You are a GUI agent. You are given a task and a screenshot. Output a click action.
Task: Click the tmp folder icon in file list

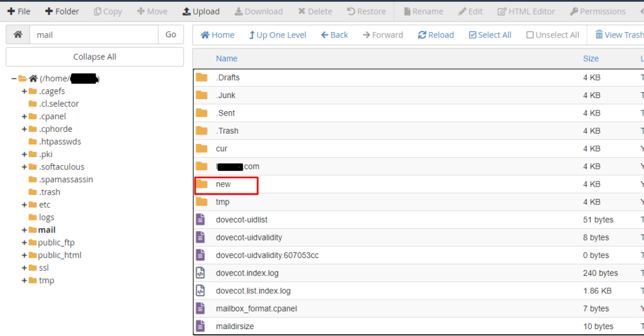click(x=202, y=202)
